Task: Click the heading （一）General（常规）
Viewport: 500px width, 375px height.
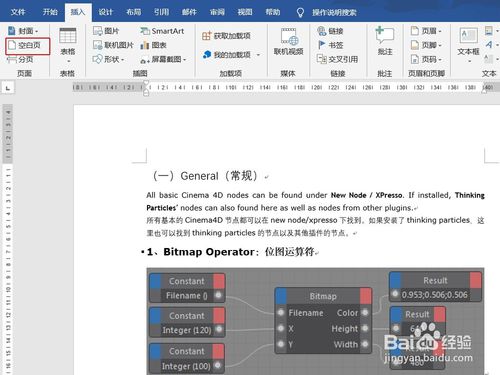Action: pos(205,176)
